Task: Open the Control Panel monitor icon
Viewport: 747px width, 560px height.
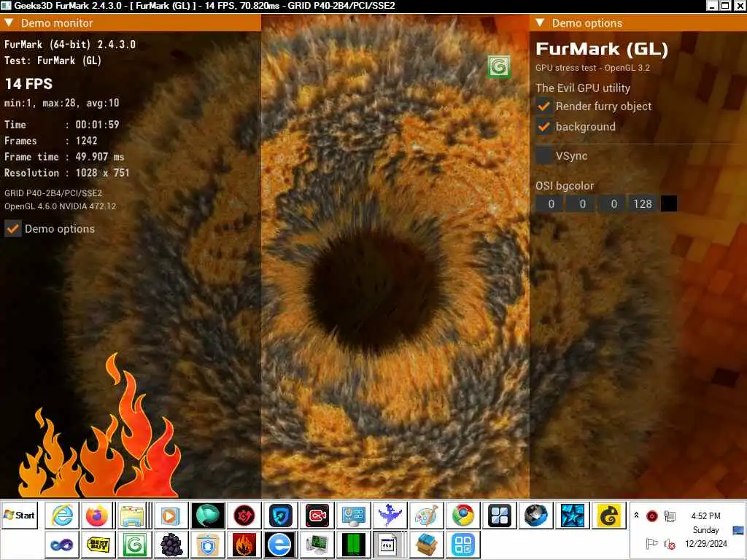Action: (x=354, y=516)
